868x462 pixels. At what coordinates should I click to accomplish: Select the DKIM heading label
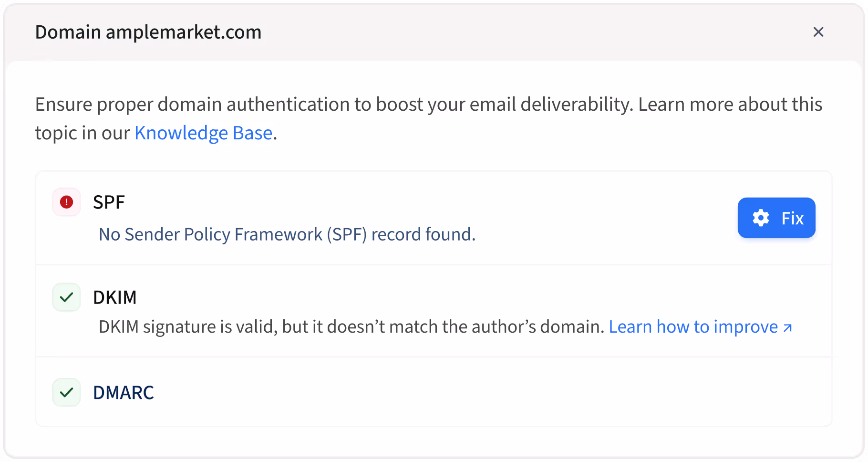[x=115, y=297]
